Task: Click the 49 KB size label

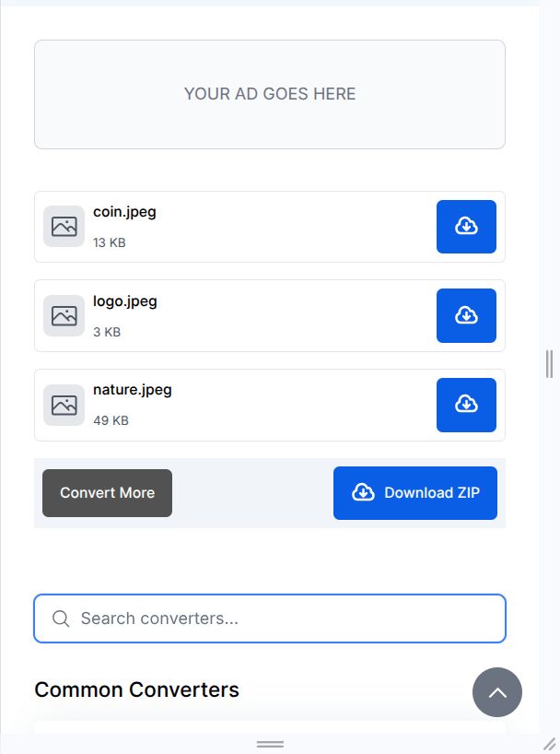Action: tap(111, 421)
